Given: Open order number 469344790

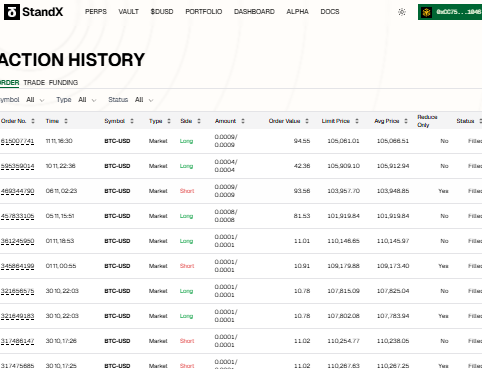Looking at the screenshot, I should (x=17, y=191).
